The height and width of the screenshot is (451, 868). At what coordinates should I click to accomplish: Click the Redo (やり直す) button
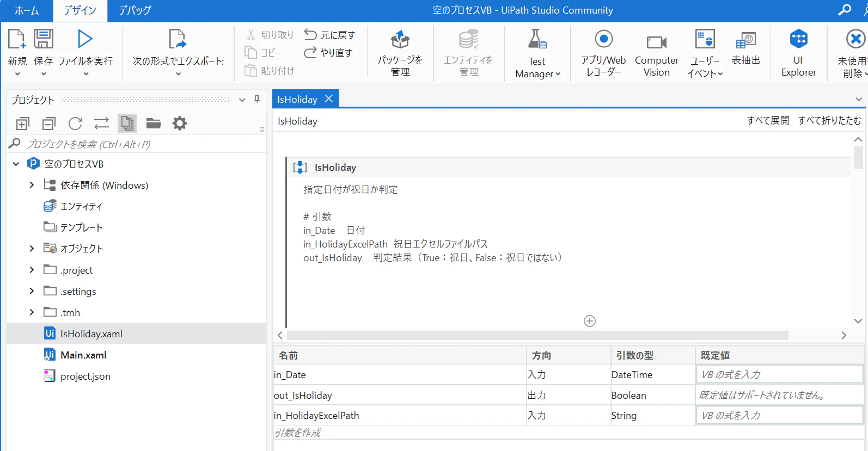pos(328,52)
